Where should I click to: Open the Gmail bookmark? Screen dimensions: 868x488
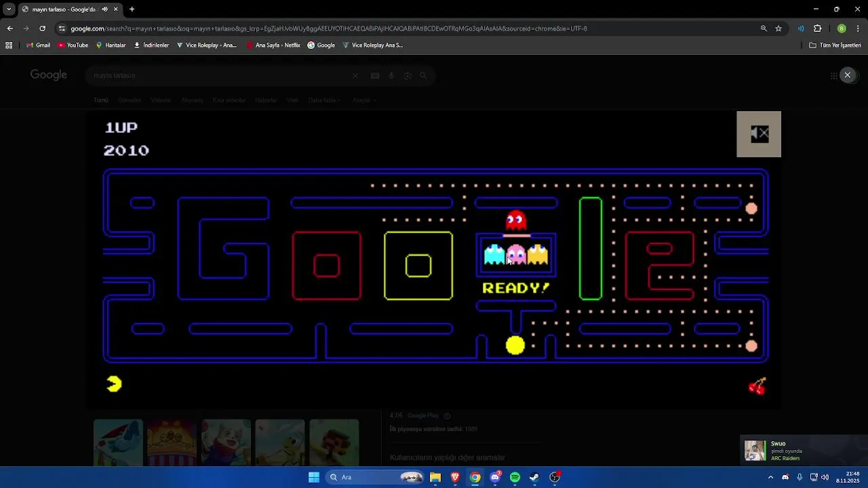click(x=38, y=45)
